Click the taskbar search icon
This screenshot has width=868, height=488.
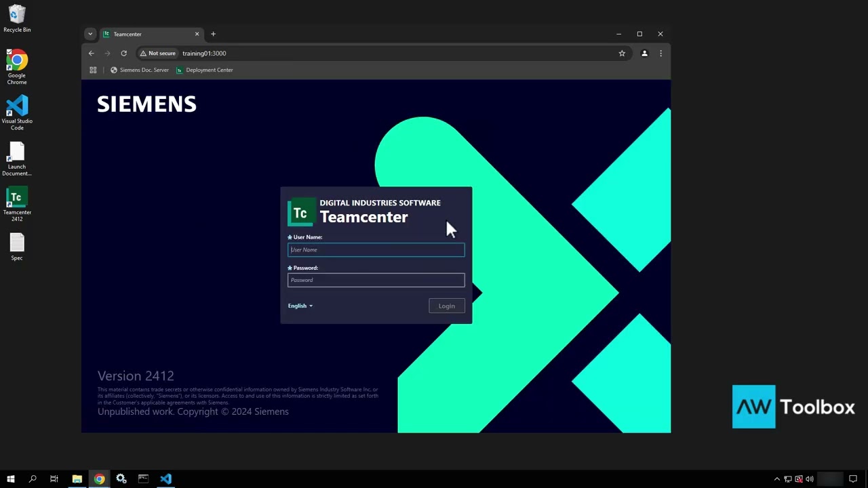point(33,479)
